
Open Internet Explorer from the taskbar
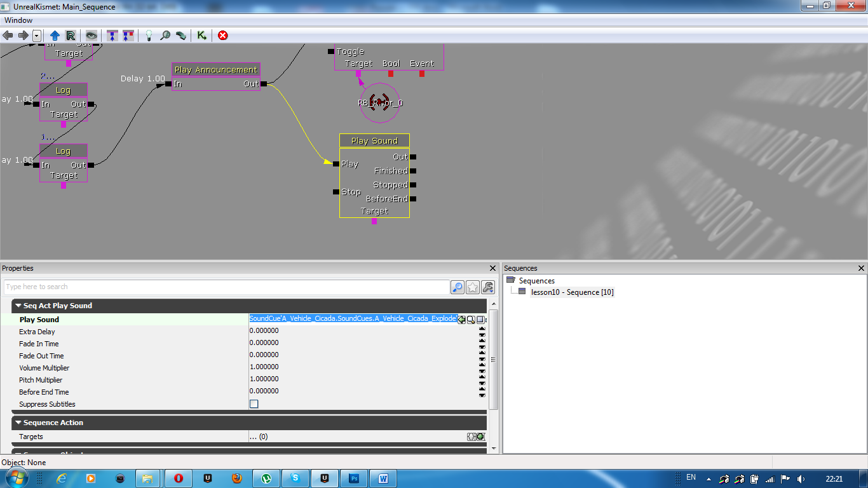(x=62, y=478)
